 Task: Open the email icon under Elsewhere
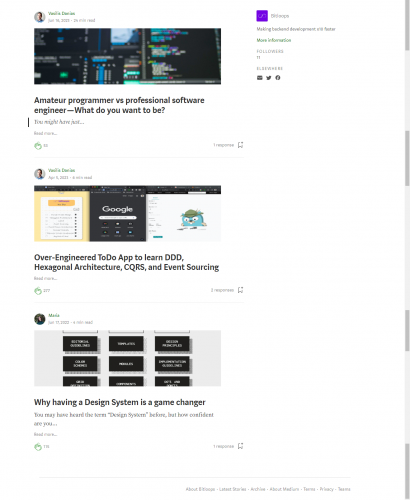pyautogui.click(x=260, y=78)
